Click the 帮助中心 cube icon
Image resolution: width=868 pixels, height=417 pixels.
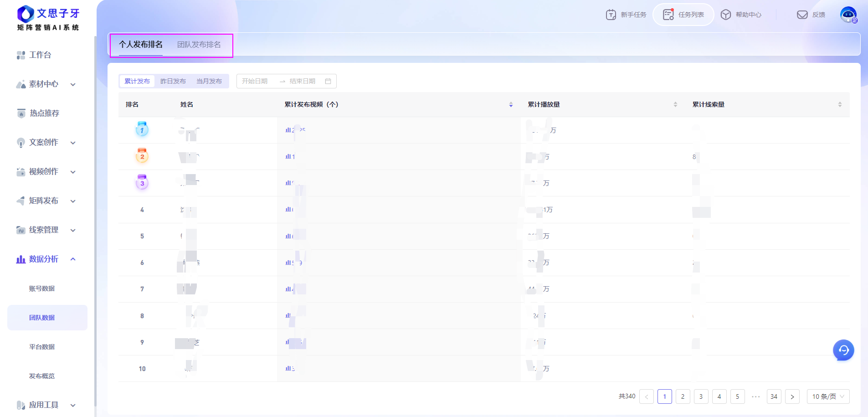pos(726,15)
